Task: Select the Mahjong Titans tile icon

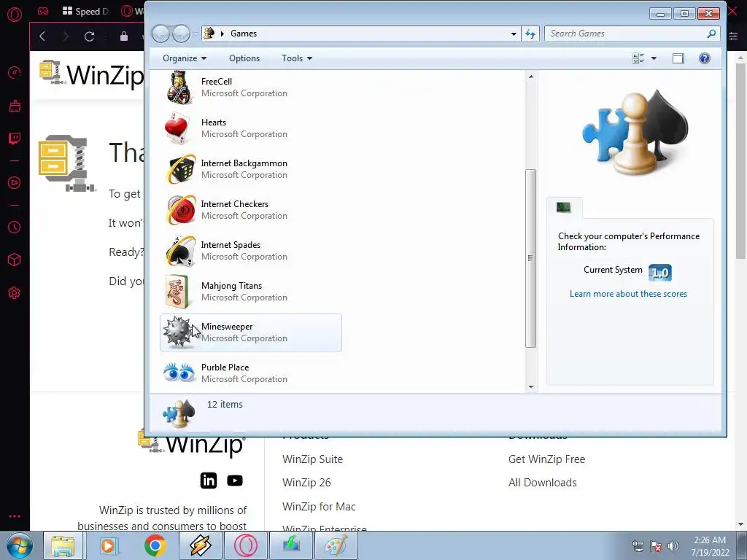Action: pyautogui.click(x=177, y=292)
